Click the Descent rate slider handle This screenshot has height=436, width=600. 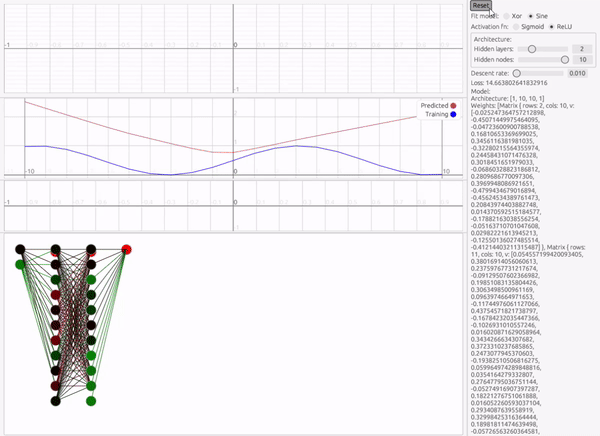tap(517, 73)
